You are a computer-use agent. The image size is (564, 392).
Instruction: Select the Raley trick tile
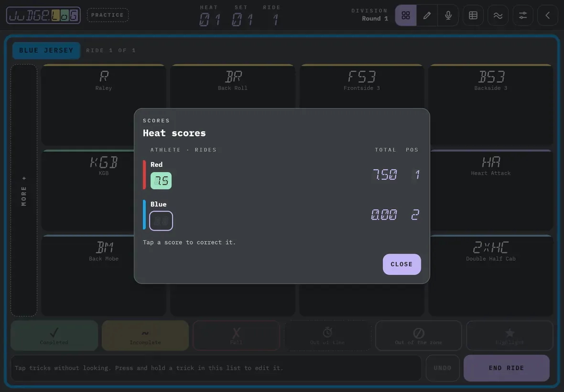click(104, 105)
